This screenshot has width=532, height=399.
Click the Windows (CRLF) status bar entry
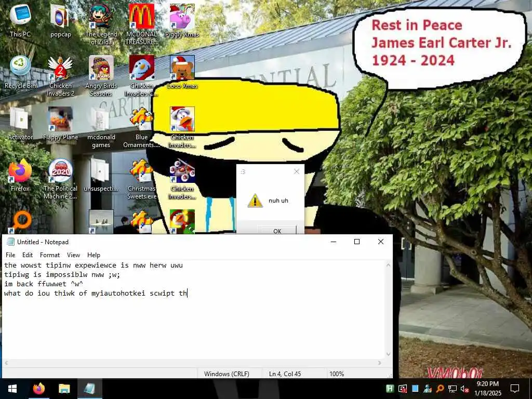tap(227, 374)
